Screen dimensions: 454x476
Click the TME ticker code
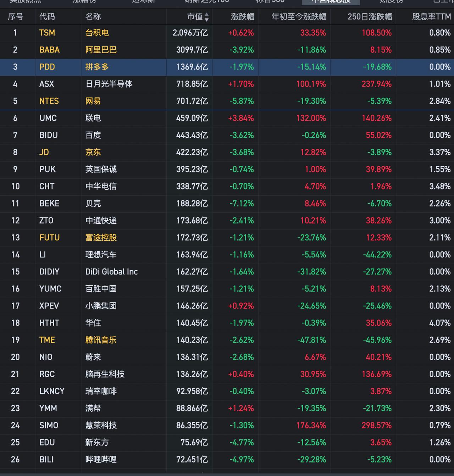pos(47,340)
